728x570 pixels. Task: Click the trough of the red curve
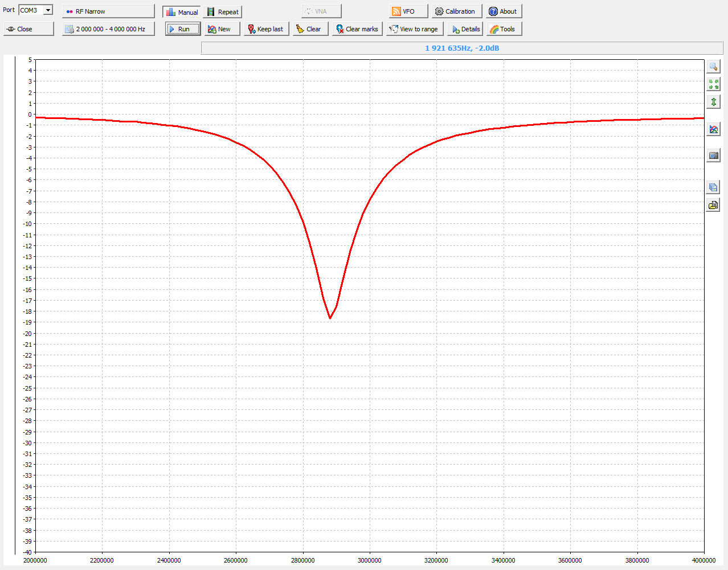coord(330,318)
